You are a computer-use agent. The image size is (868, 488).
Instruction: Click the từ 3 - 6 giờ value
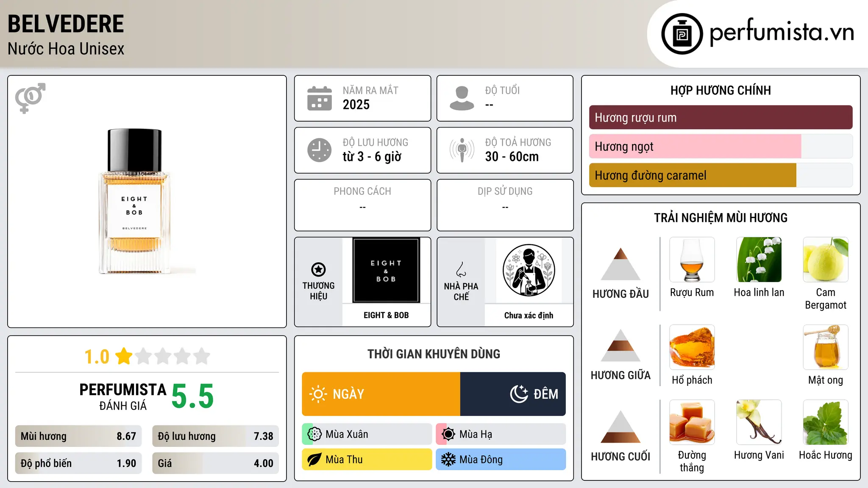372,157
